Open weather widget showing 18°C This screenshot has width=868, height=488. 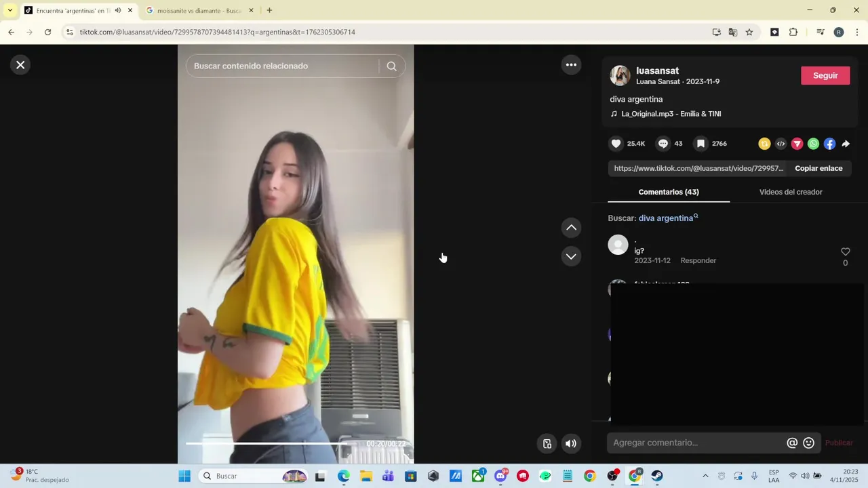[39, 476]
